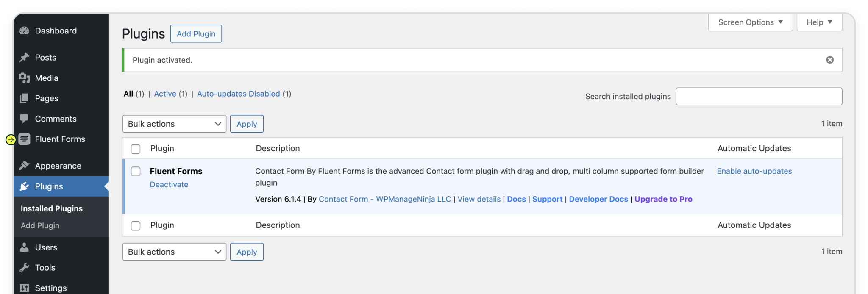This screenshot has width=868, height=294.
Task: Open Installed Plugins submenu item
Action: click(x=52, y=208)
